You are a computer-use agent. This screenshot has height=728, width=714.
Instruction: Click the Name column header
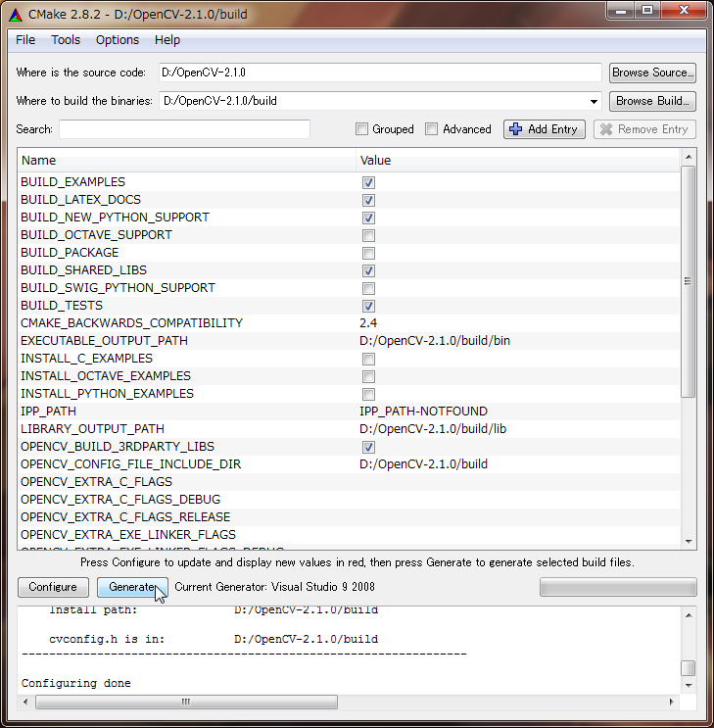coord(187,161)
